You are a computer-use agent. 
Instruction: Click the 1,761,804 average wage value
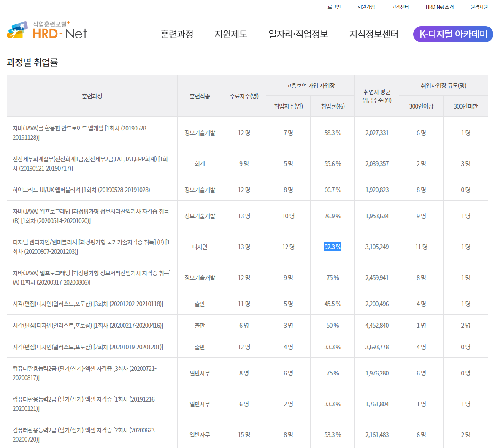377,404
